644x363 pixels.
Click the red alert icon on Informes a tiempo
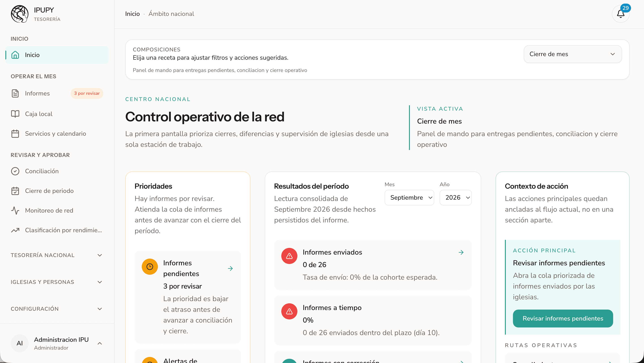[289, 311]
